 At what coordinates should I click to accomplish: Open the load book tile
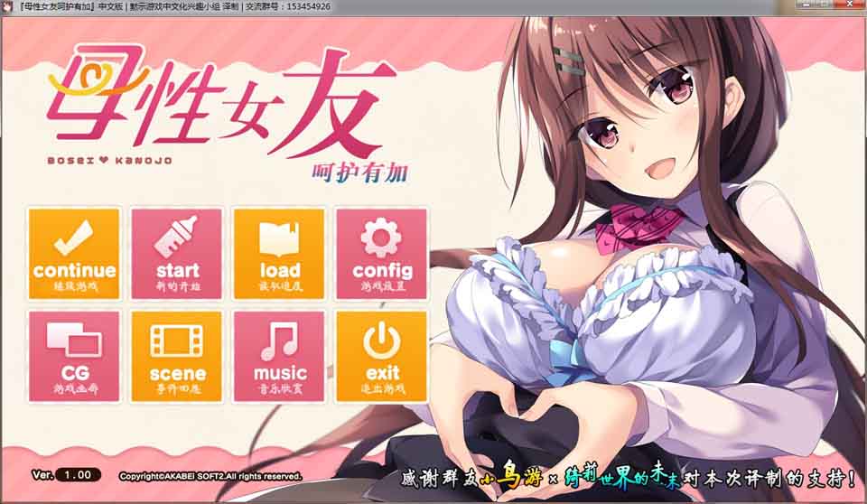(x=279, y=254)
